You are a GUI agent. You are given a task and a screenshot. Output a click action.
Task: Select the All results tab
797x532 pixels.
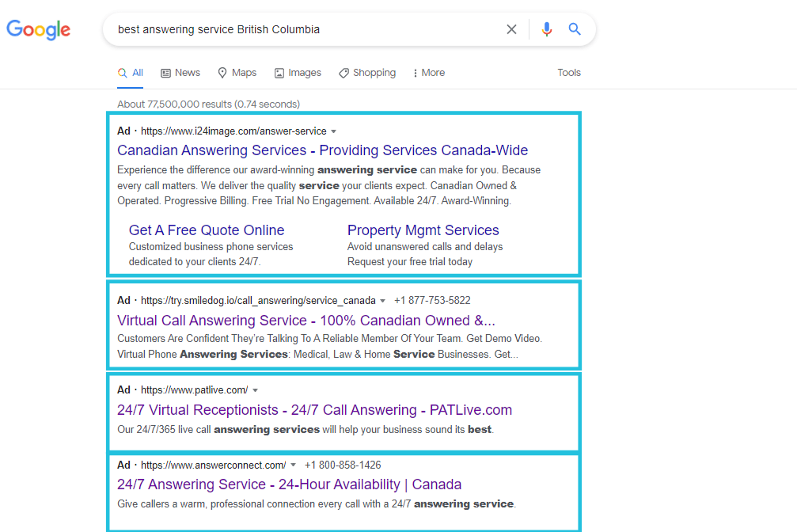[130, 73]
